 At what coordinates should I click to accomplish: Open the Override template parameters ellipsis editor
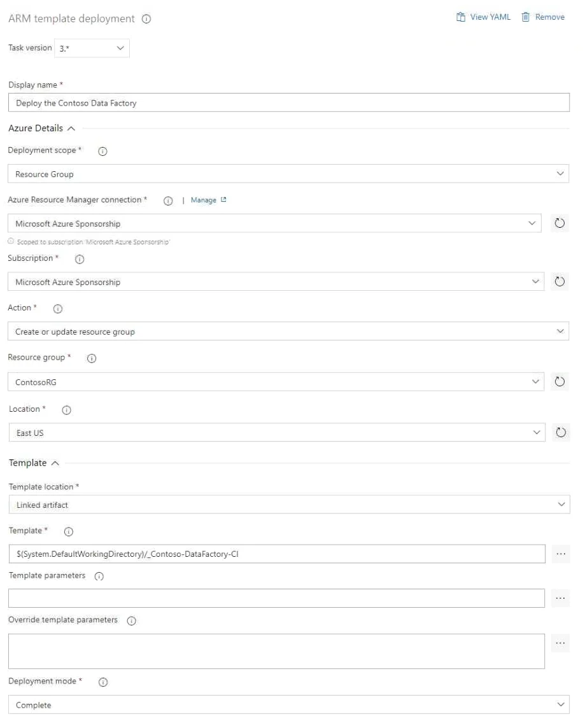pyautogui.click(x=560, y=643)
